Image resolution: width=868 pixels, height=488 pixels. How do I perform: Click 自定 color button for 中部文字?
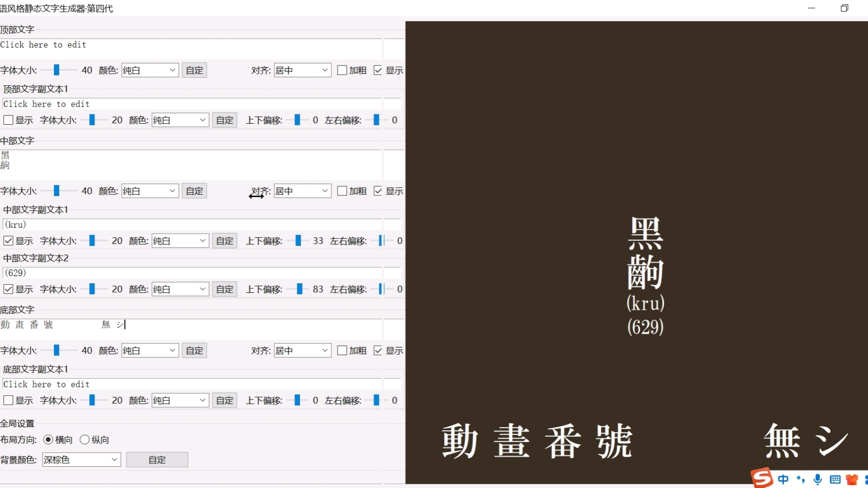pos(194,191)
